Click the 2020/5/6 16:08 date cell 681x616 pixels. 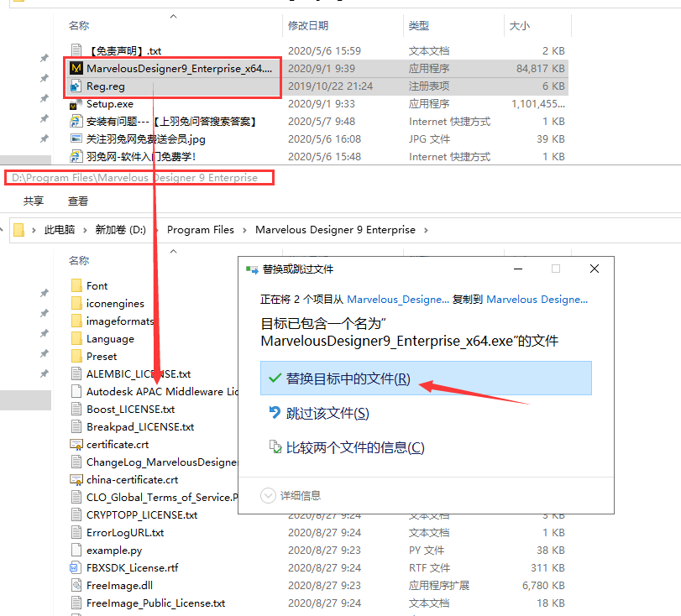point(324,139)
